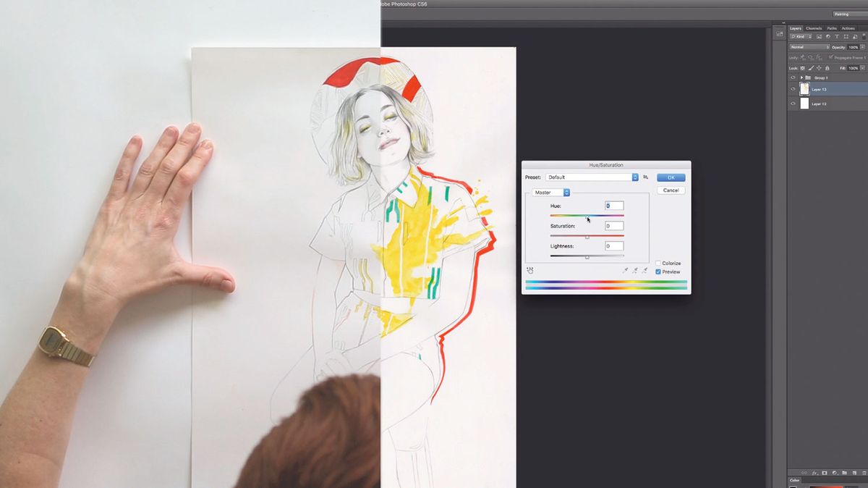Switch to the Paths tab
Screen dimensions: 868x488
[833, 28]
